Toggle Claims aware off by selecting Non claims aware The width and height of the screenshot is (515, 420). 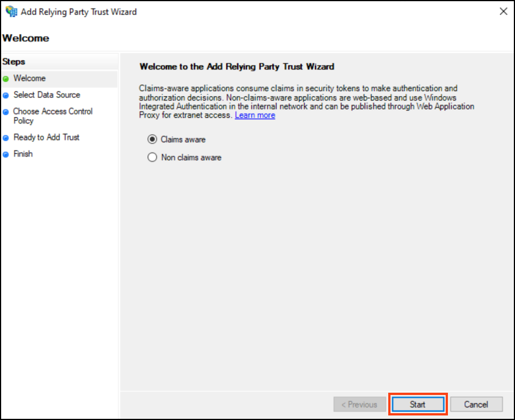click(x=152, y=157)
